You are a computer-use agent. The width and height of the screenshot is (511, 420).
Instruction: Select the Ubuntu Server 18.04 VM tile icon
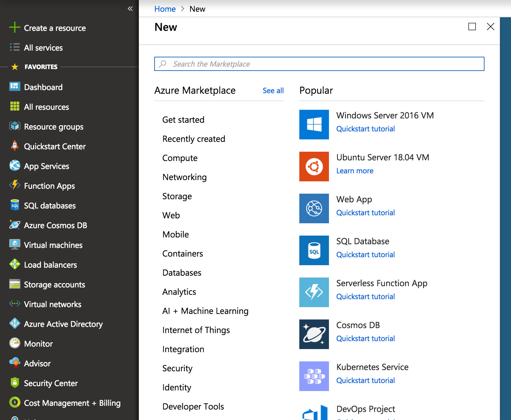(x=314, y=167)
